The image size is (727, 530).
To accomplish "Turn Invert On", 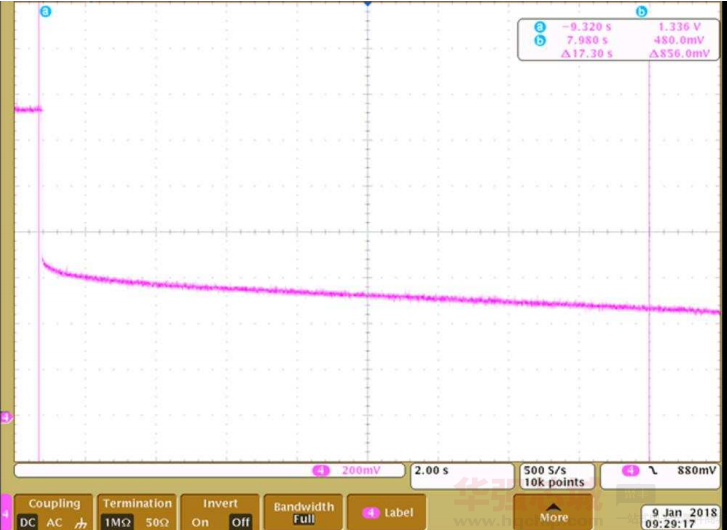I will (x=200, y=522).
